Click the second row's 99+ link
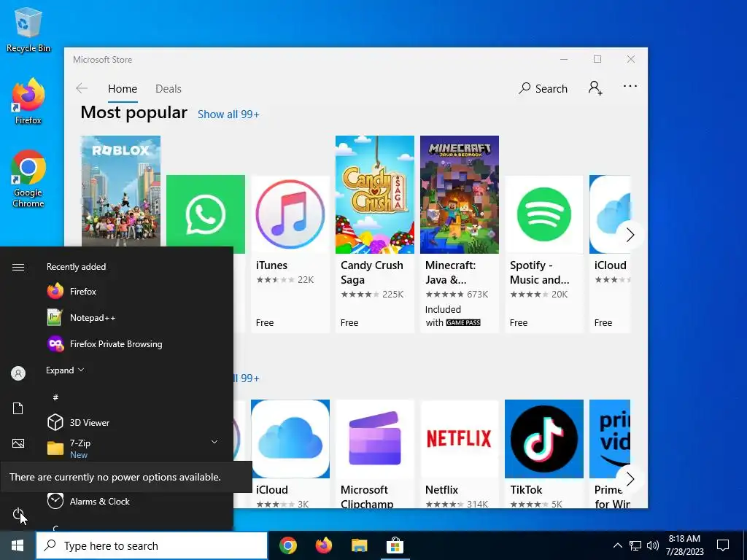This screenshot has width=747, height=560. pyautogui.click(x=247, y=378)
